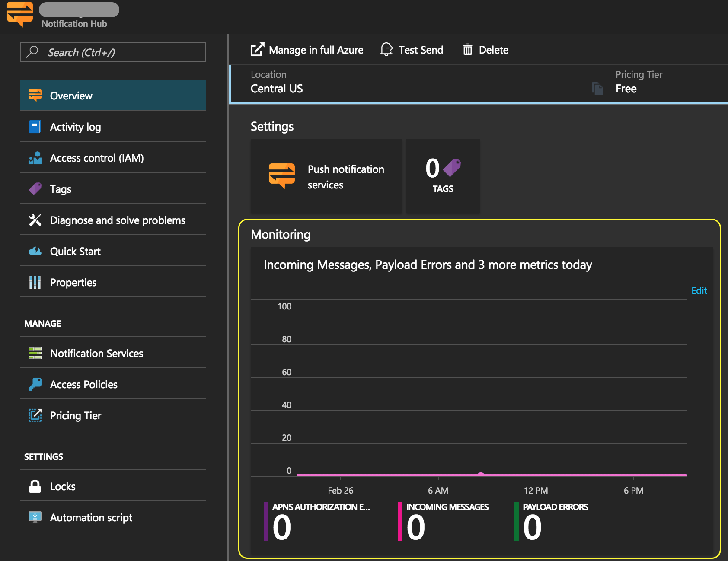Click the Pricing Tier sidebar icon
This screenshot has height=561, width=728.
35,415
